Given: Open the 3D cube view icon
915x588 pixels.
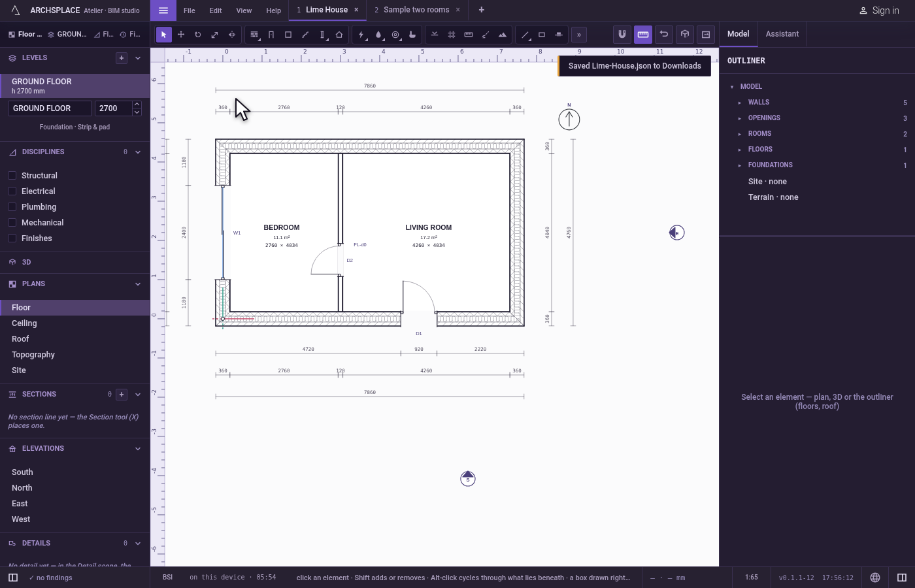Looking at the screenshot, I should tap(685, 34).
